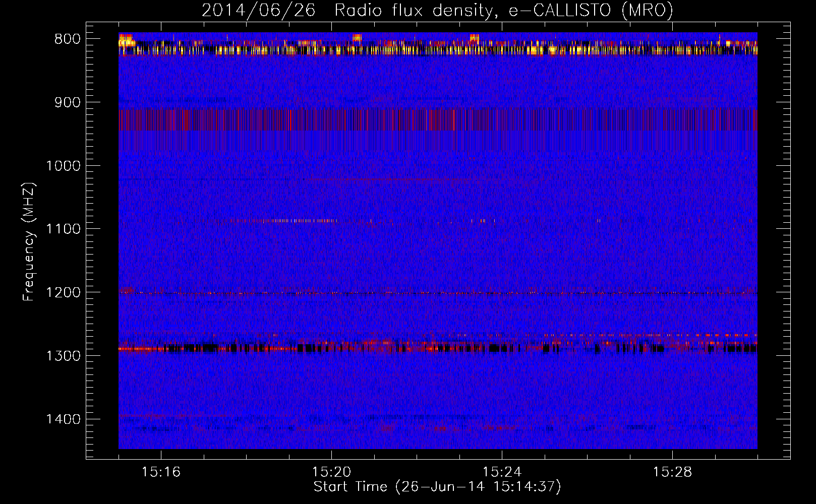Click the 1300 frequency axis label
This screenshot has width=816, height=504.
click(63, 356)
